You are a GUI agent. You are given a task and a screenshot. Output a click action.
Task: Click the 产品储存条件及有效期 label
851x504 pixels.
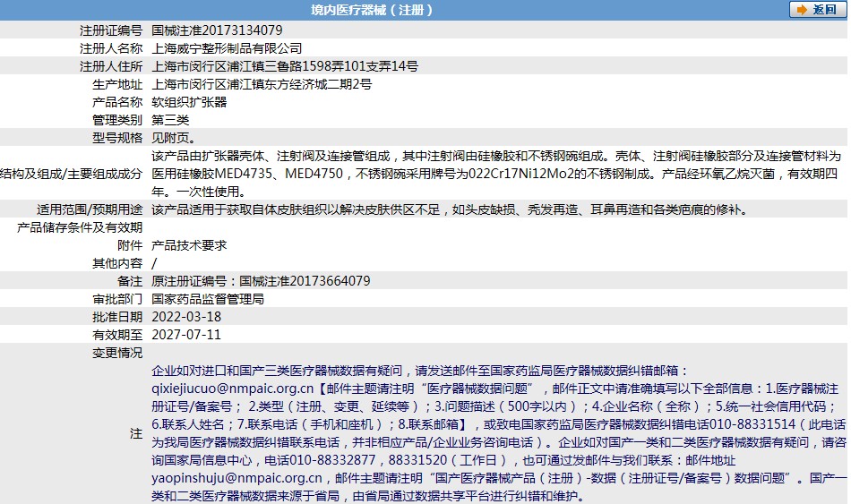[80, 227]
